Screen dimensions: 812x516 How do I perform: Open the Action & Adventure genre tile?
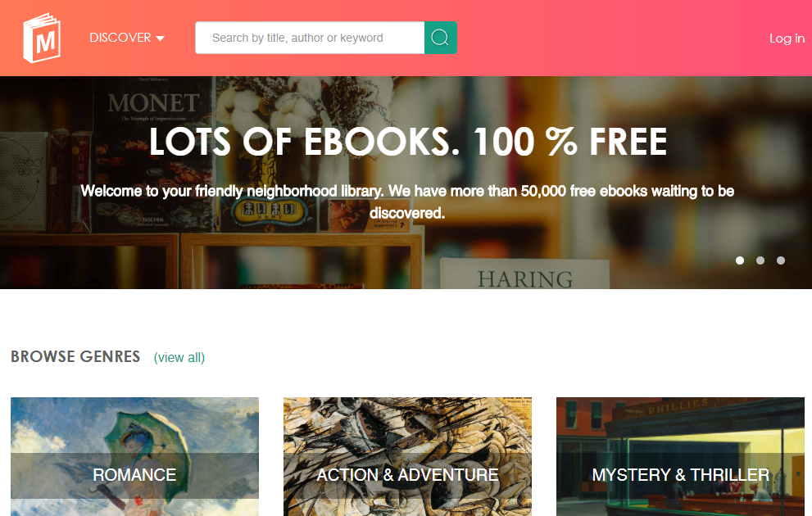pyautogui.click(x=407, y=456)
